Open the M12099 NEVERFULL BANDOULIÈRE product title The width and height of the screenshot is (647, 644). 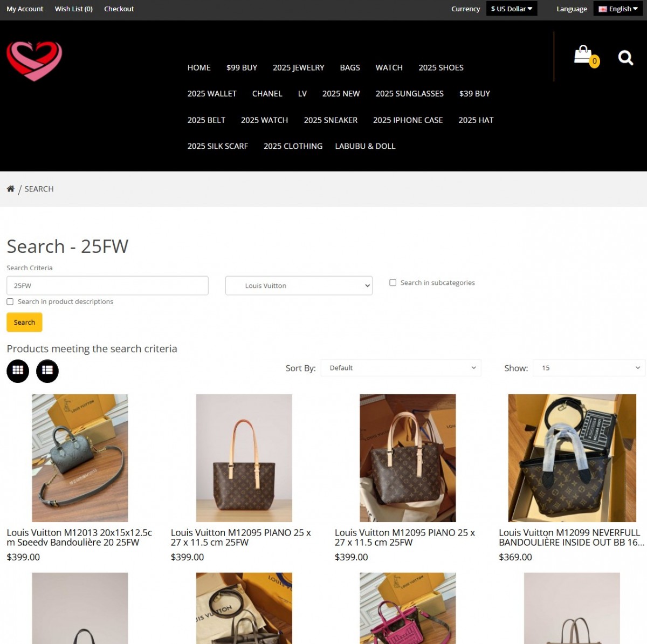[572, 537]
